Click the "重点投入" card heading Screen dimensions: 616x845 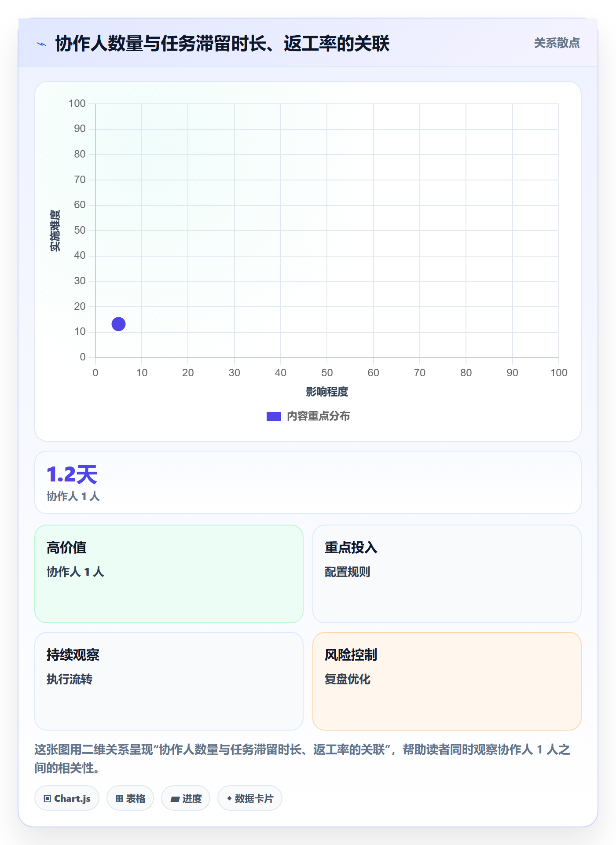point(351,547)
